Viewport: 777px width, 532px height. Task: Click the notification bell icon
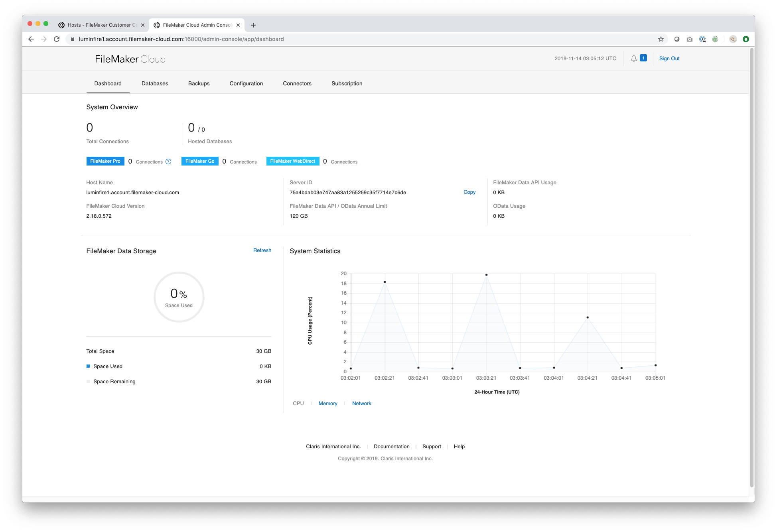tap(633, 59)
